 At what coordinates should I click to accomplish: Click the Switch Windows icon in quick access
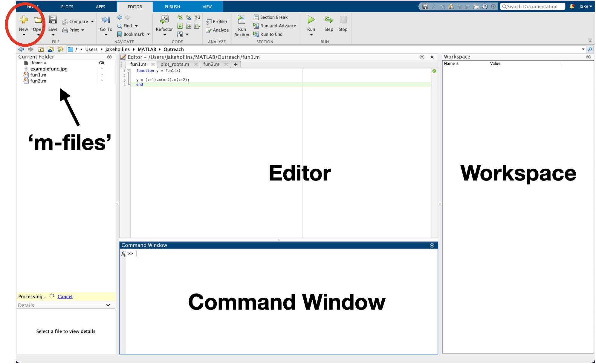[x=476, y=7]
